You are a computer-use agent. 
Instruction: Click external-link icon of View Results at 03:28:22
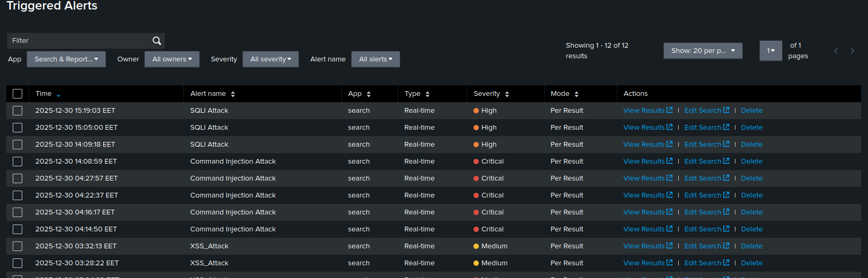[x=670, y=263]
